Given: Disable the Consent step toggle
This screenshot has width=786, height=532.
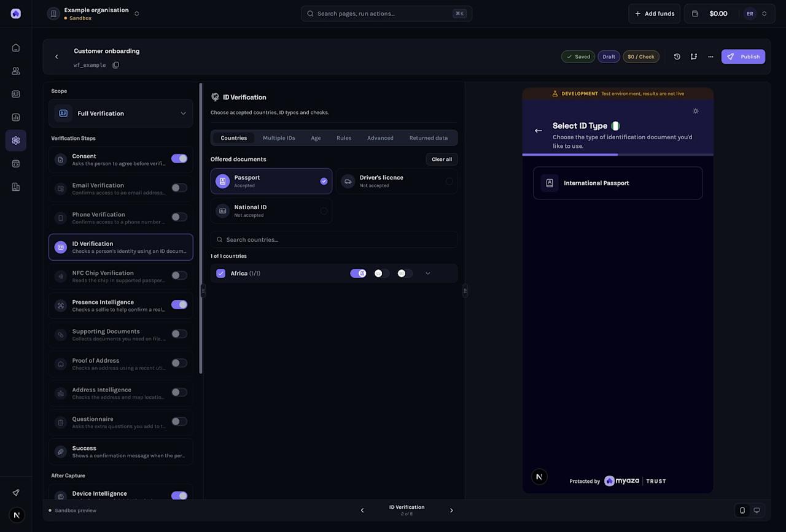Looking at the screenshot, I should pyautogui.click(x=179, y=158).
